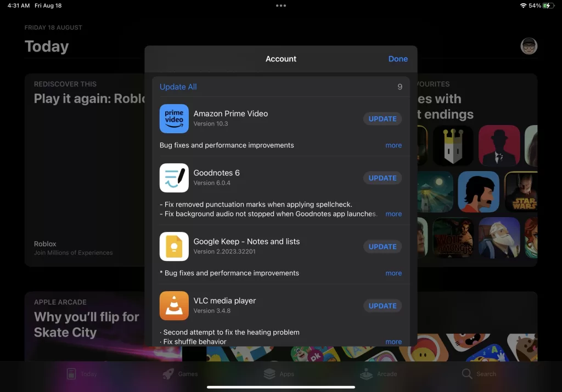Tap the red silhouette man game icon
The image size is (562, 392).
(x=499, y=145)
